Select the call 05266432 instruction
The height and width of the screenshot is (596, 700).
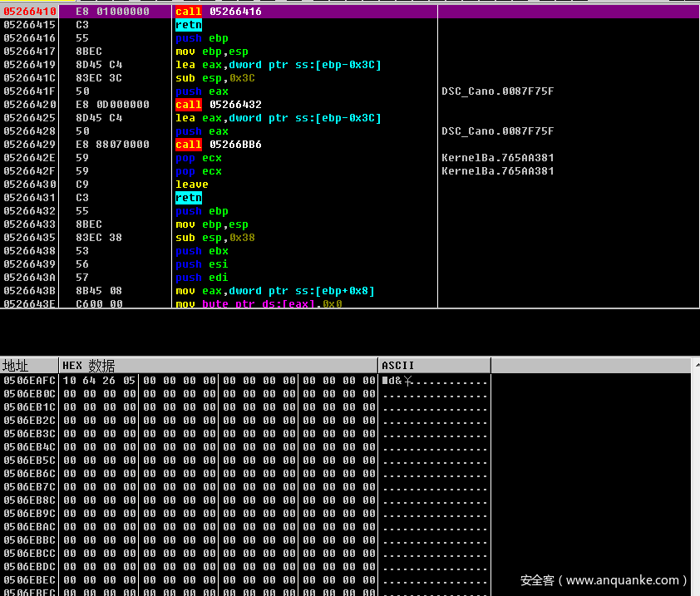tap(219, 105)
